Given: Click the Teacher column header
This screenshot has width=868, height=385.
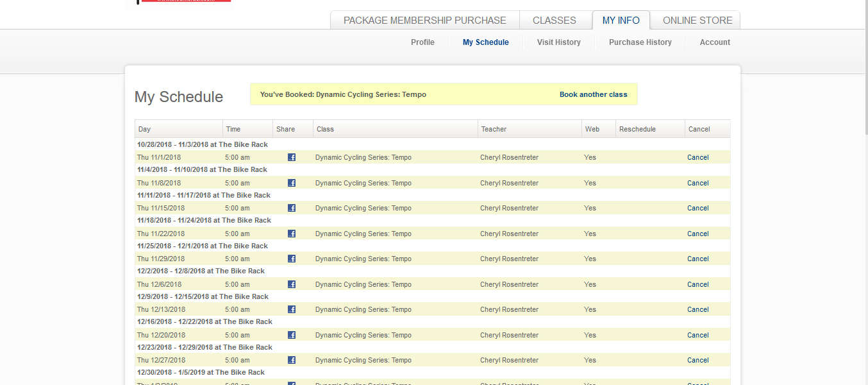Looking at the screenshot, I should [x=494, y=129].
